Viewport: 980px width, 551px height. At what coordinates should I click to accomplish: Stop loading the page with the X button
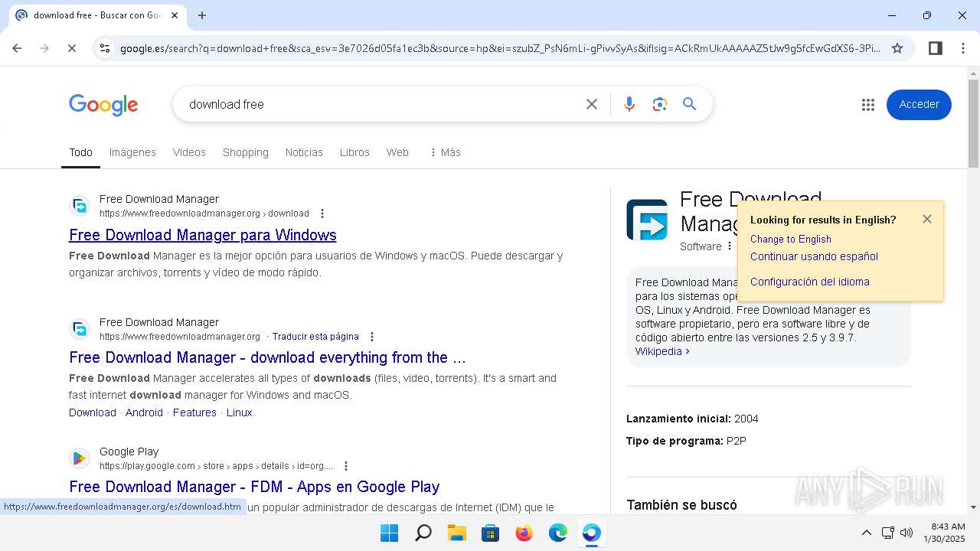(x=71, y=48)
